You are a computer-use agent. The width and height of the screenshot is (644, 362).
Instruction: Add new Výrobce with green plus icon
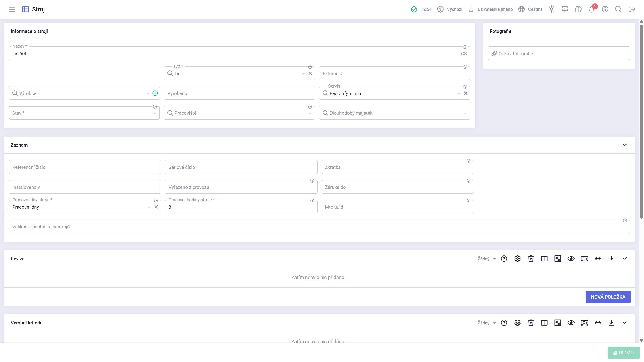[x=155, y=93]
